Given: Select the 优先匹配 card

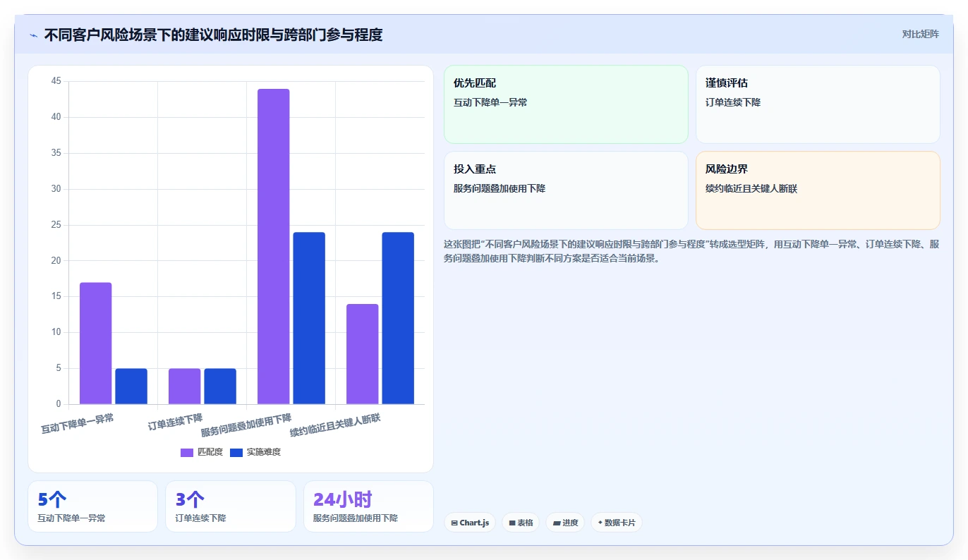Looking at the screenshot, I should tap(566, 104).
